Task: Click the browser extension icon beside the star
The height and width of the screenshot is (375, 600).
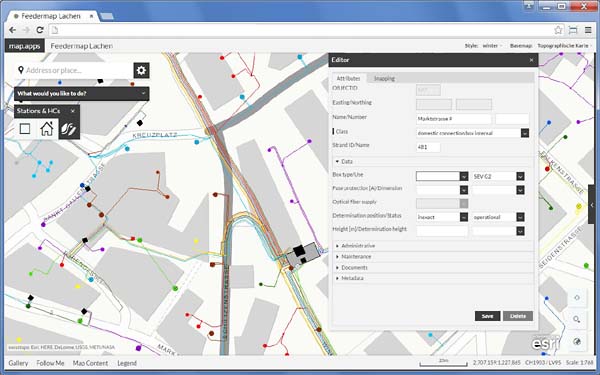Action: [x=573, y=30]
